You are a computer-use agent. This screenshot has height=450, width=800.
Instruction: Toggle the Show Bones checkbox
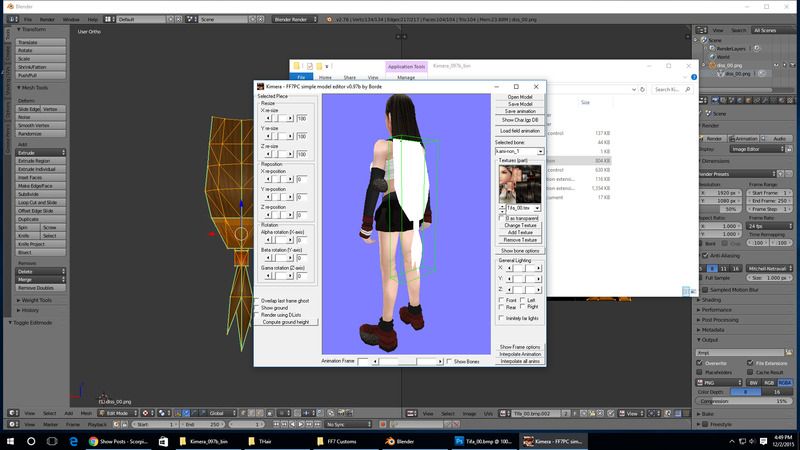pos(450,361)
